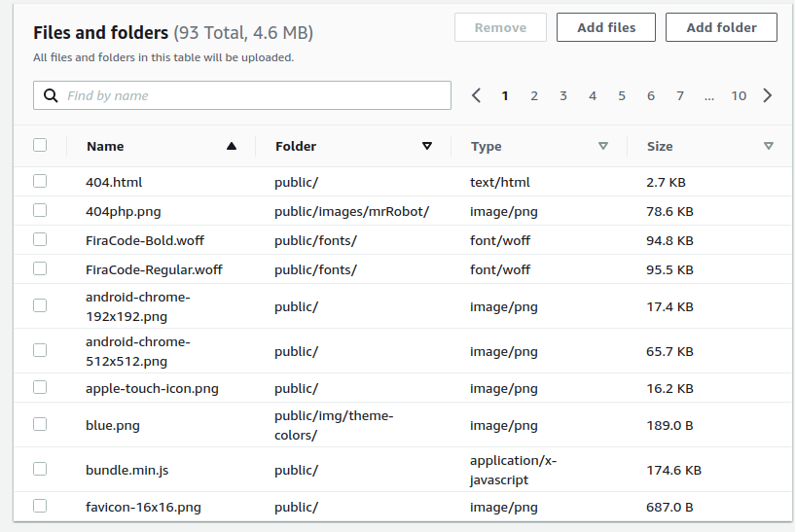Sort by Folder column arrow
Screen dimensions: 795x532
427,146
